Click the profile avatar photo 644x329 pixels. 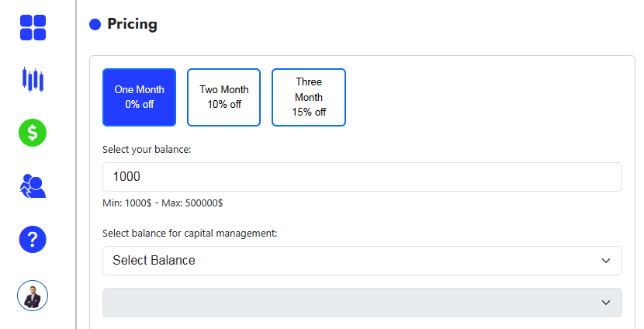click(x=33, y=295)
